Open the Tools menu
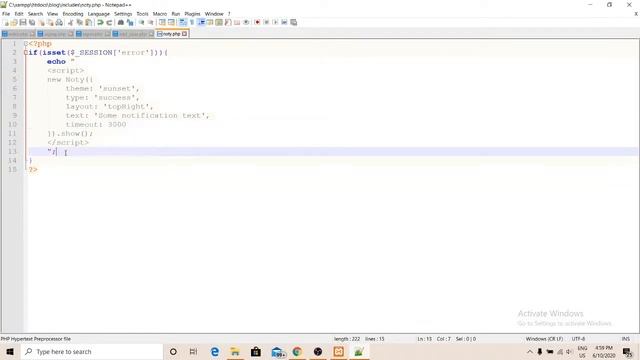The width and height of the screenshot is (640, 360). click(x=142, y=14)
